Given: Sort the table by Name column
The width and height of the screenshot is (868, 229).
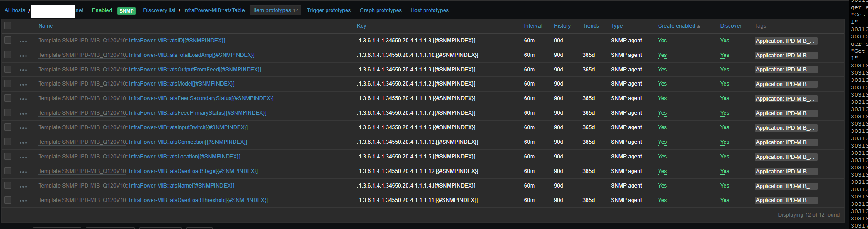Looking at the screenshot, I should pos(46,26).
